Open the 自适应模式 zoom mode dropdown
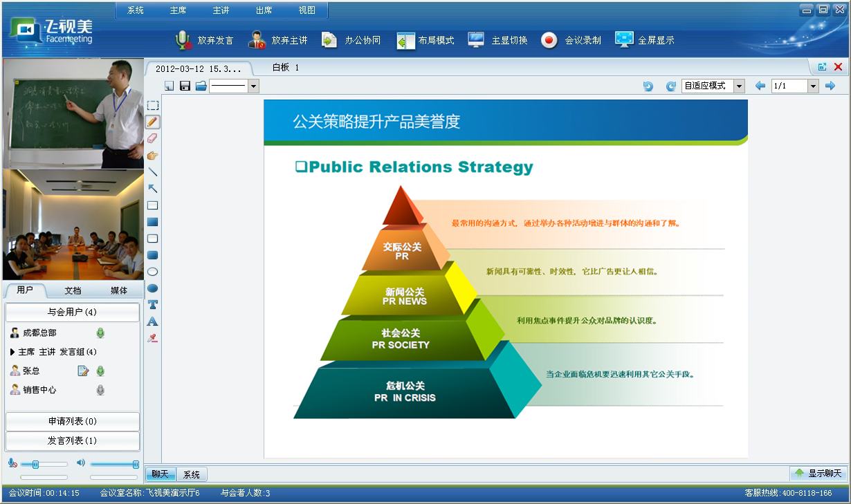The height and width of the screenshot is (504, 851). click(739, 86)
